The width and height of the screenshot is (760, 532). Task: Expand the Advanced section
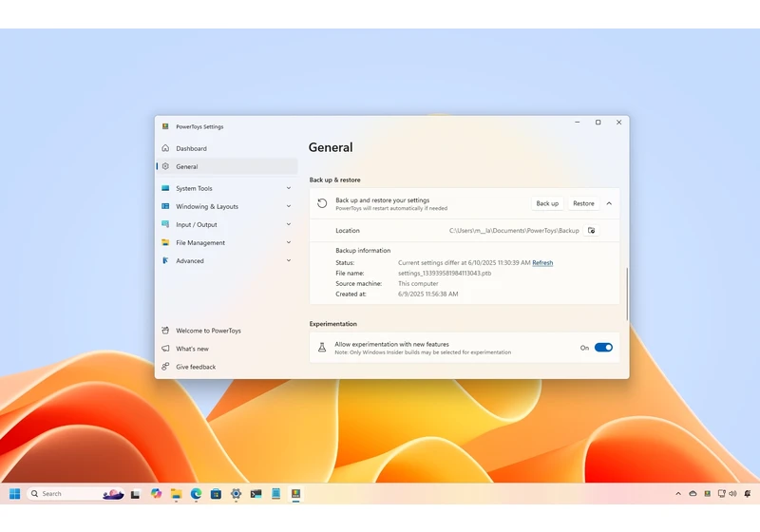pyautogui.click(x=289, y=260)
